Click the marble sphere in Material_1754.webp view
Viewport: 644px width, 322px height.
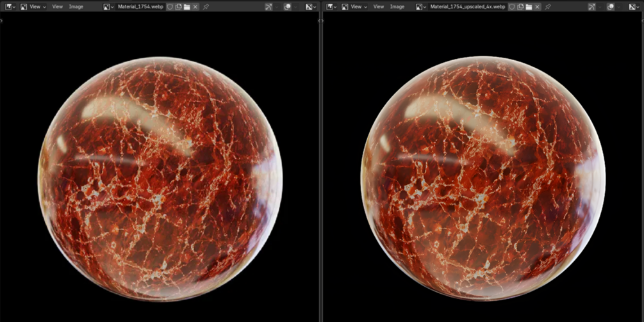[160, 179]
